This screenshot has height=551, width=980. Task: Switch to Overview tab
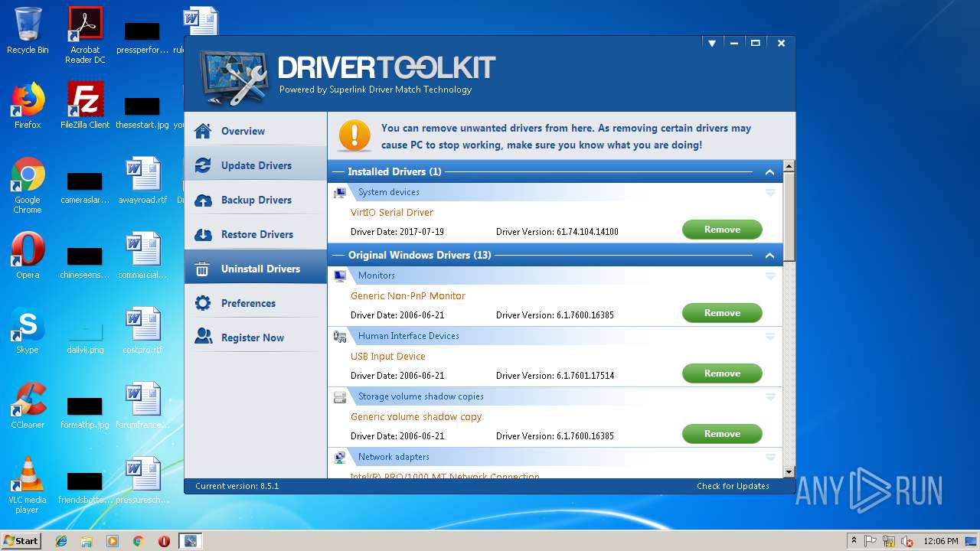(x=256, y=131)
